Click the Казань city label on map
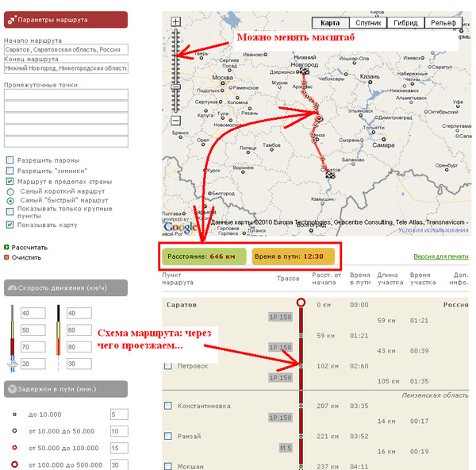 pos(370,76)
